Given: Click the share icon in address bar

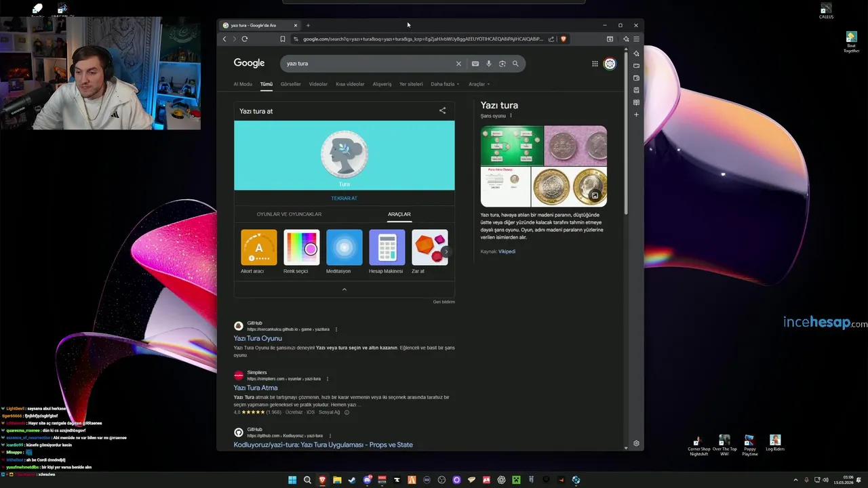Looking at the screenshot, I should point(551,39).
